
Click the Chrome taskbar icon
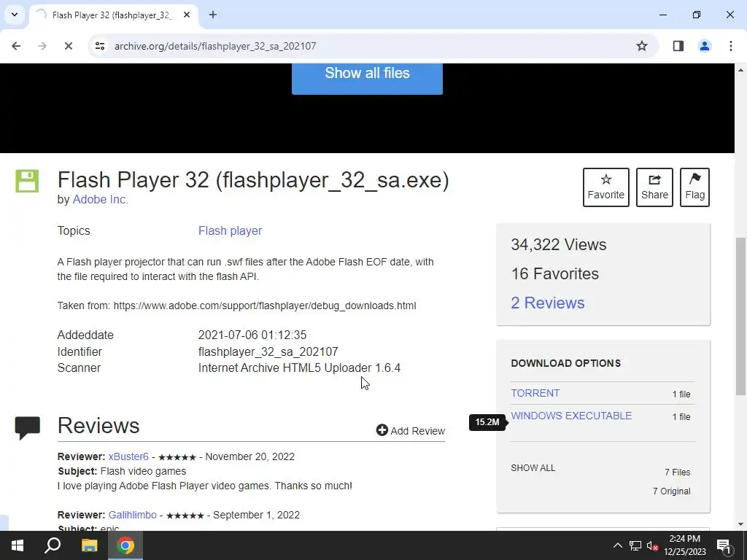pyautogui.click(x=125, y=545)
